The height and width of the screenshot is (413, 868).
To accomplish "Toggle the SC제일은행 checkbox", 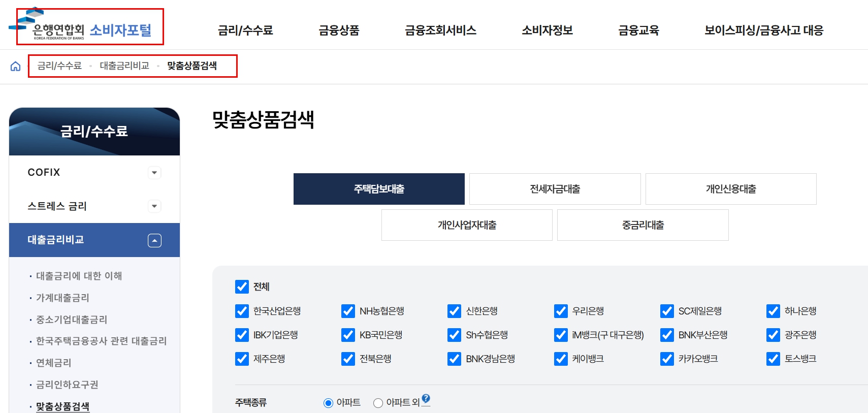I will (x=667, y=311).
